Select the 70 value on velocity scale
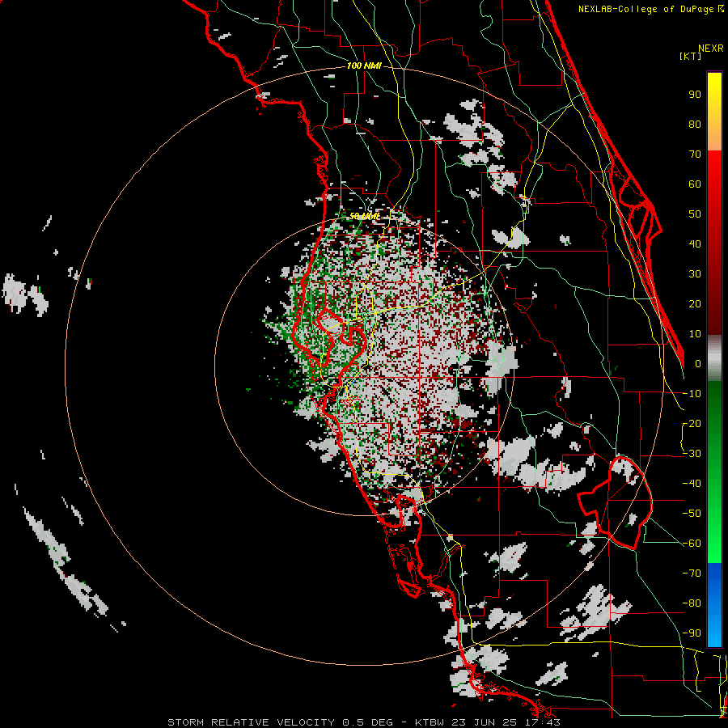Image resolution: width=728 pixels, height=728 pixels. click(695, 154)
